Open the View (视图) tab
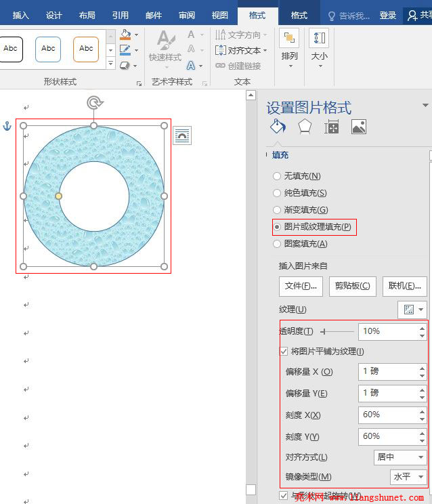This screenshot has height=504, width=432. [x=219, y=16]
